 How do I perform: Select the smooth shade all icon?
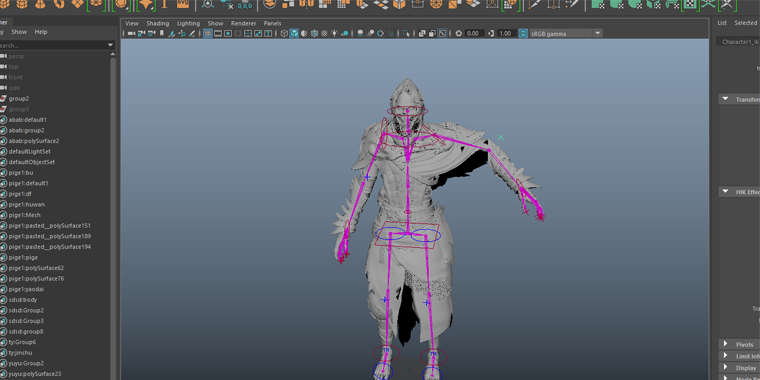[294, 33]
